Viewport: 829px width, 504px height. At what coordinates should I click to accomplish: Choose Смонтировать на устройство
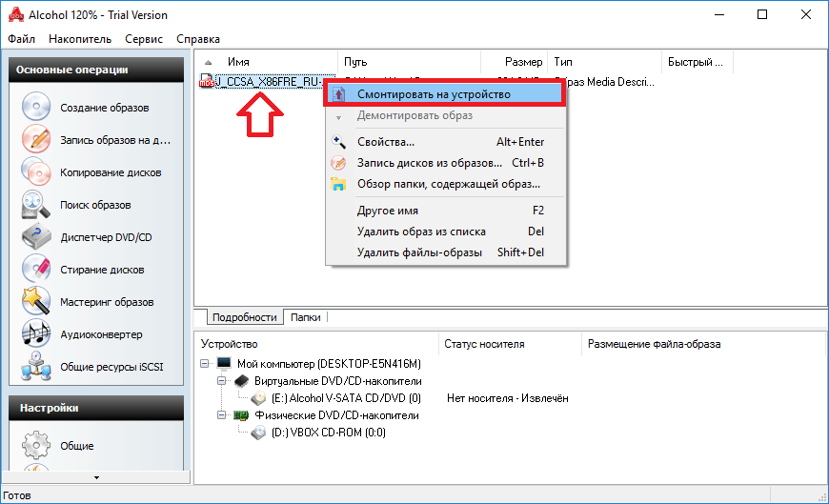pos(445,94)
